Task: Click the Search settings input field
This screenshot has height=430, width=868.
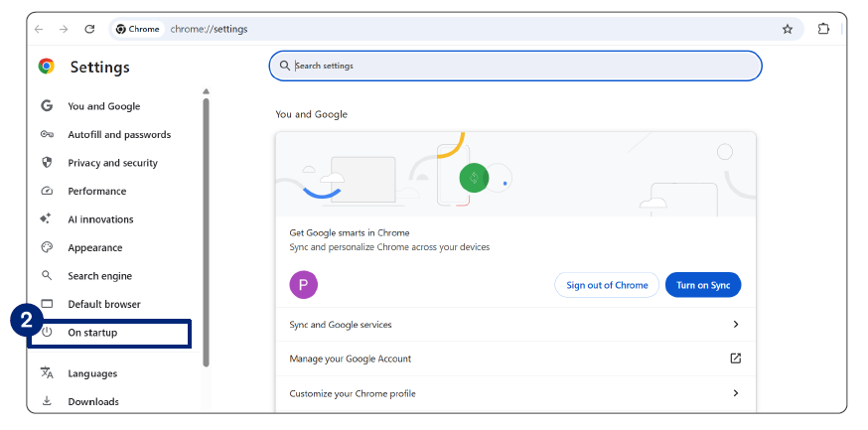Action: 514,66
